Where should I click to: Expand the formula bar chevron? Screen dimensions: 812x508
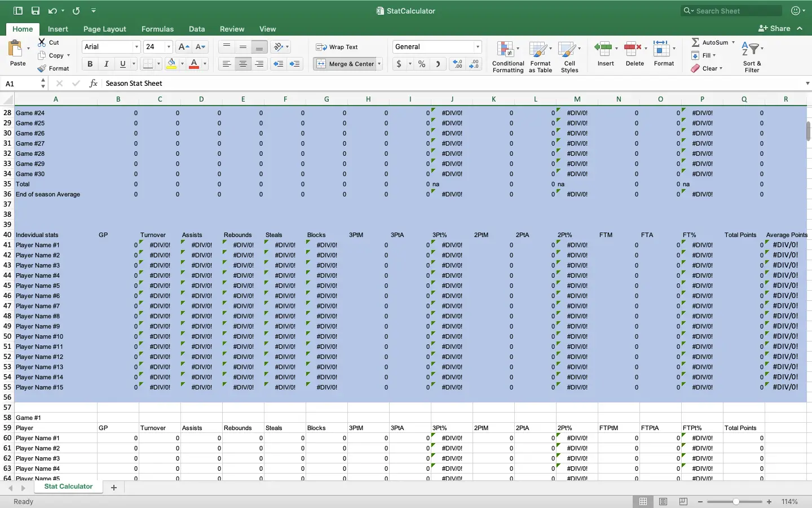pyautogui.click(x=807, y=84)
